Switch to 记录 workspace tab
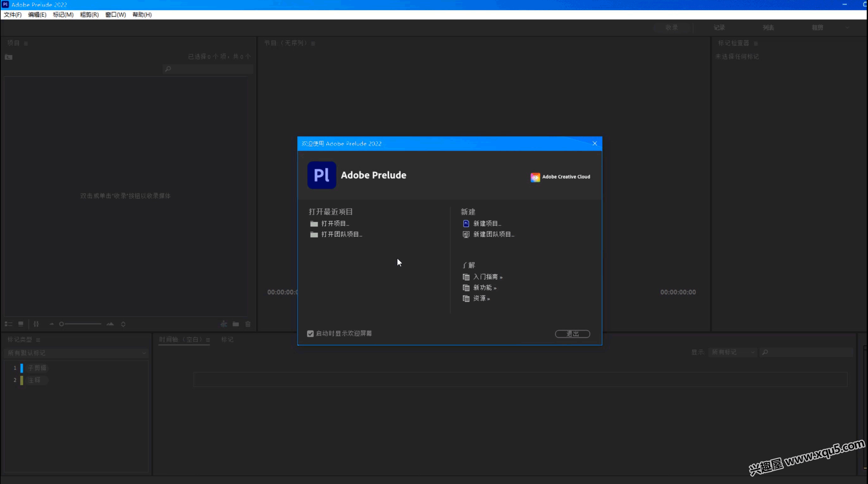 point(719,28)
